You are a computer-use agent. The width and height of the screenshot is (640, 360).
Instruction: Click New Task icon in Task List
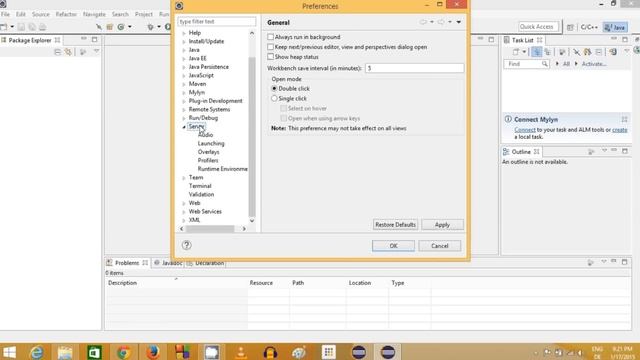click(516, 52)
